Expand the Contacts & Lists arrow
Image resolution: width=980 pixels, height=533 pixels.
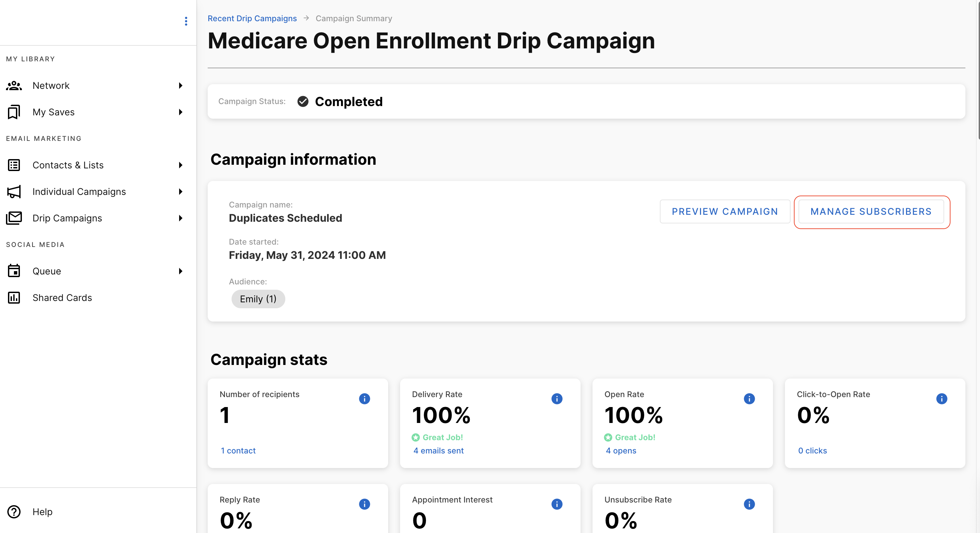click(181, 165)
